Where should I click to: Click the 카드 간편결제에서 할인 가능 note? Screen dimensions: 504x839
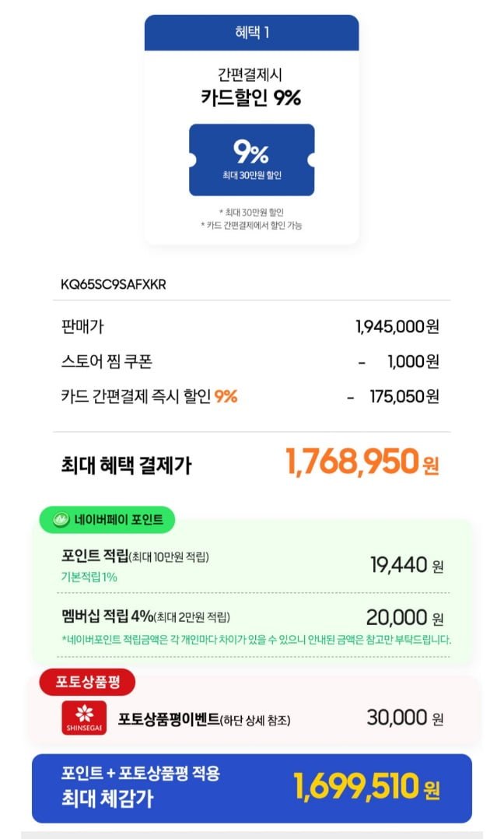251,226
